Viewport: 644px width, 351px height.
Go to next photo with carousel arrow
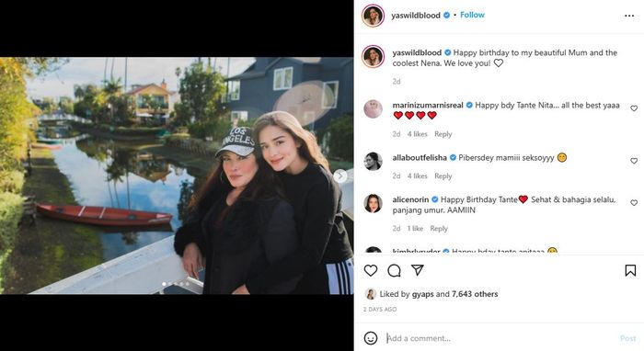pyautogui.click(x=339, y=175)
